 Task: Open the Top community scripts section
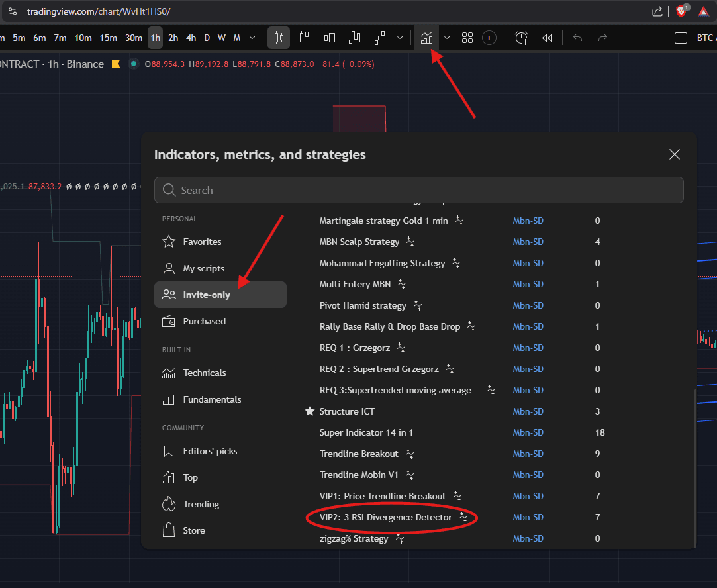point(220,478)
